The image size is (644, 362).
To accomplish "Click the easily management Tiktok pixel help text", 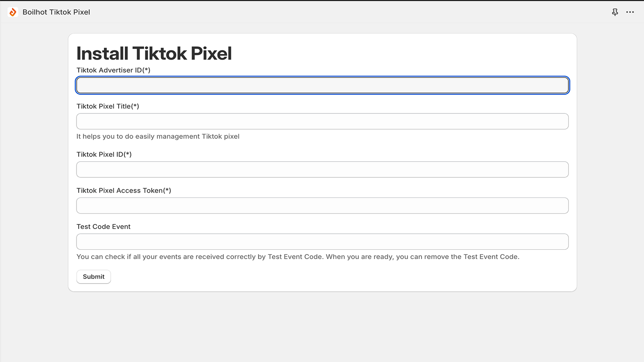I will click(x=158, y=136).
